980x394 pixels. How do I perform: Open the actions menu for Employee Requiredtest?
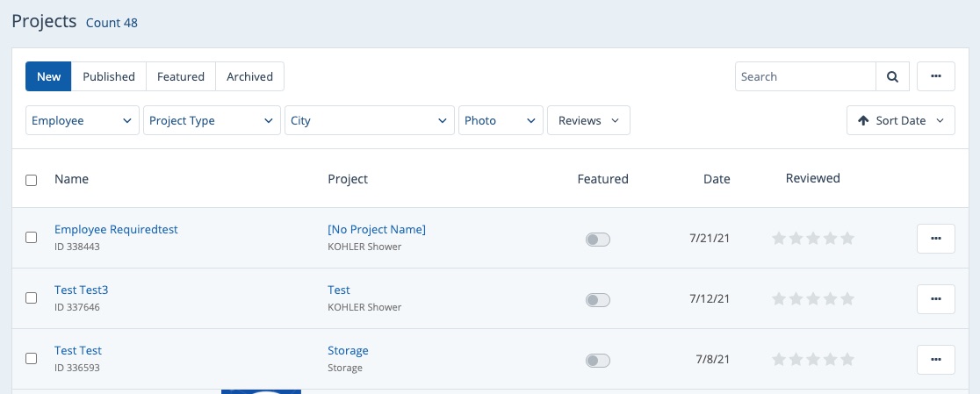(935, 239)
